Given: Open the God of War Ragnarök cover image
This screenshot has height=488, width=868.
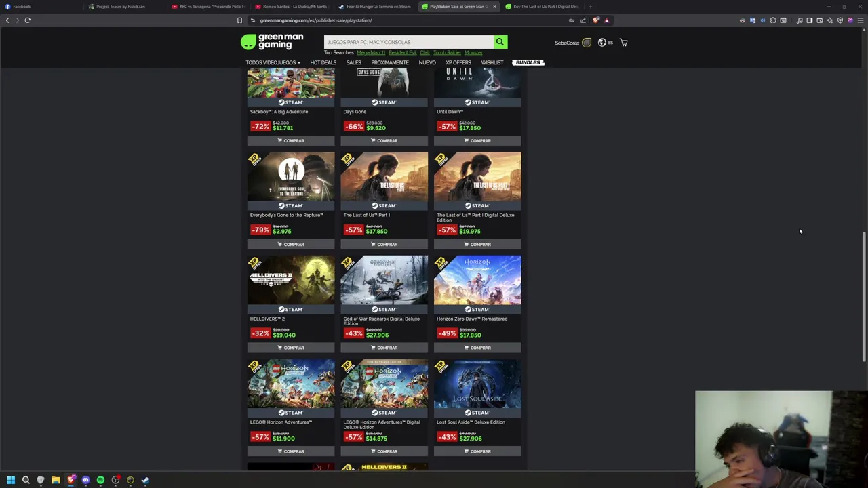Looking at the screenshot, I should coord(384,280).
